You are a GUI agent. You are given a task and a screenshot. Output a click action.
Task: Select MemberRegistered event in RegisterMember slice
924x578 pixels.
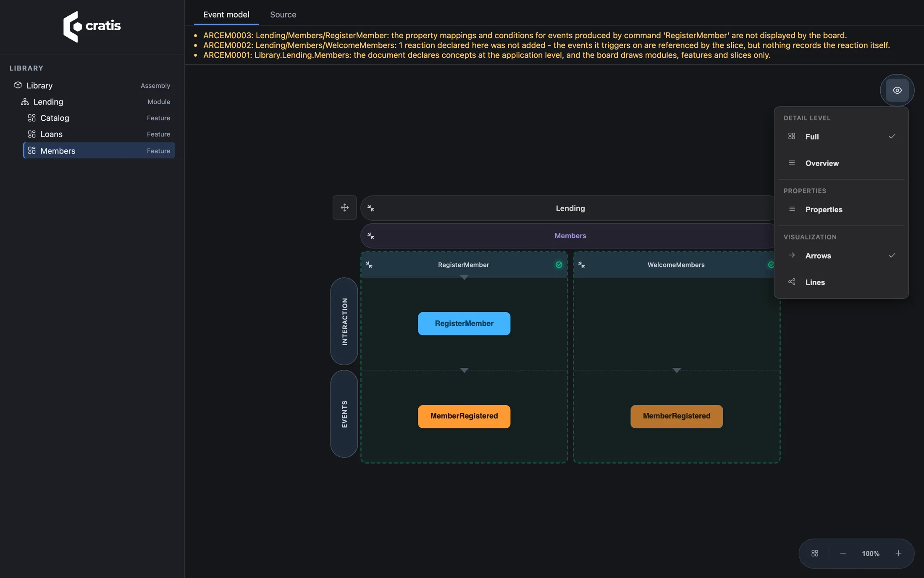click(464, 417)
